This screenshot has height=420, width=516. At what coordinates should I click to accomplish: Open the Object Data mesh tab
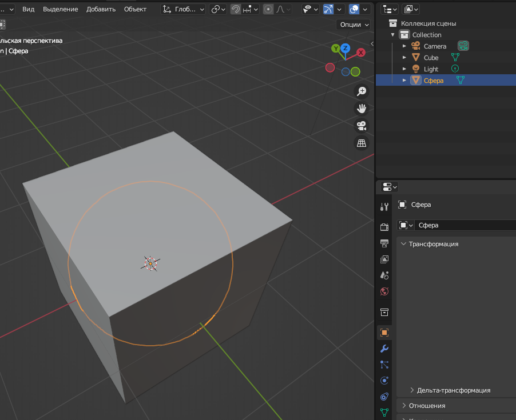click(384, 412)
